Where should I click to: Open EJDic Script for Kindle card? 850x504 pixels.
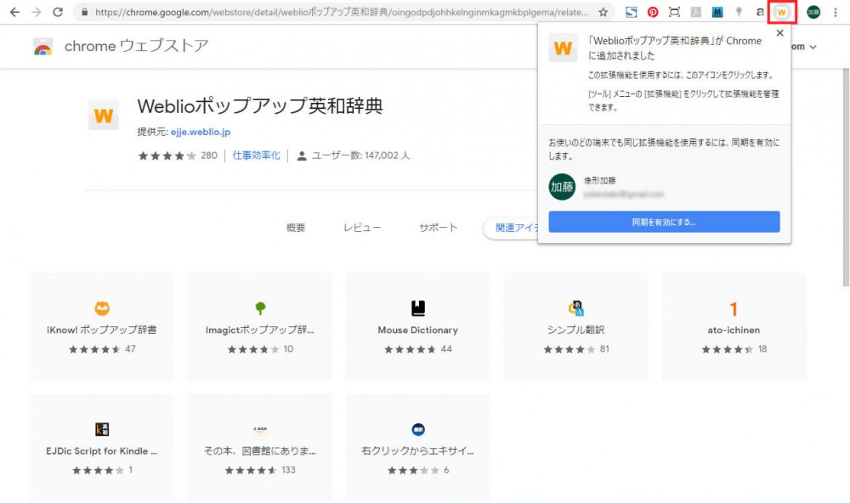[102, 447]
